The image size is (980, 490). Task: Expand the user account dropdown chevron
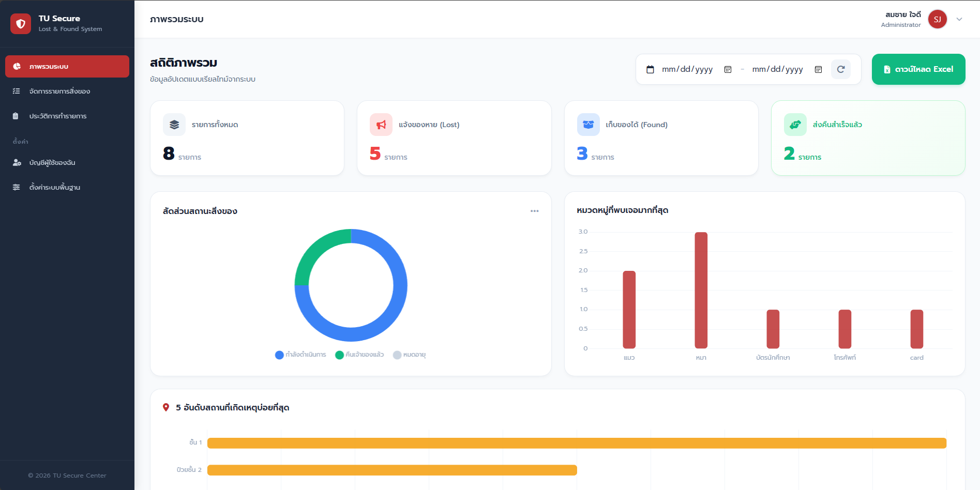point(959,20)
